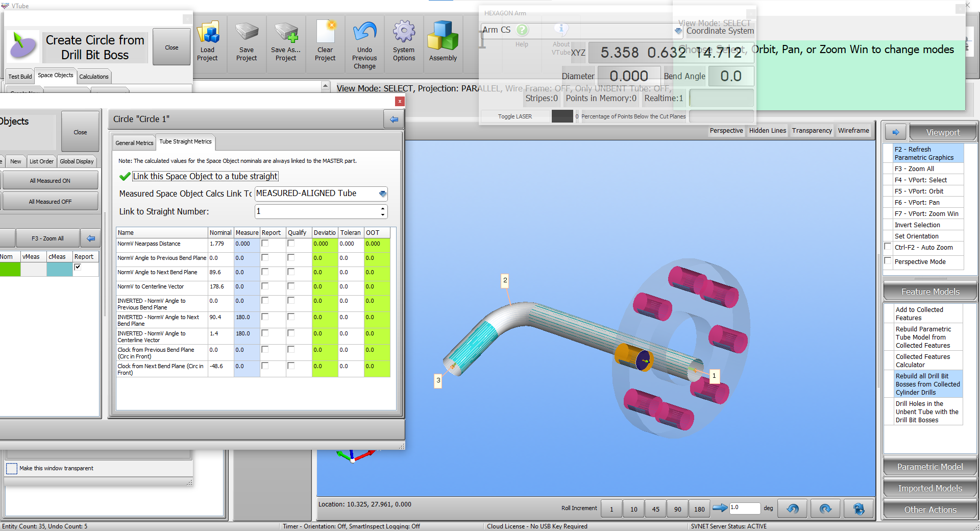Switch to Tube Straight Metrics tab
Image resolution: width=980 pixels, height=531 pixels.
point(185,141)
